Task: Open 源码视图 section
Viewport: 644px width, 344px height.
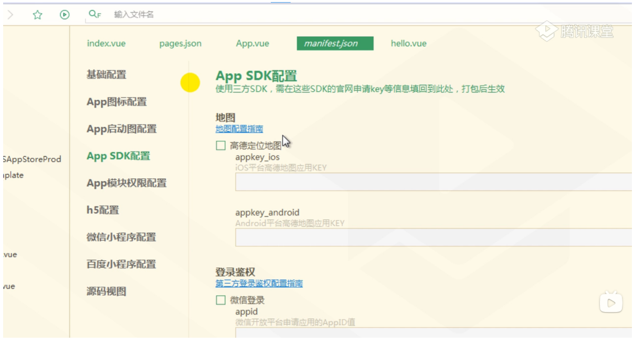Action: (107, 291)
